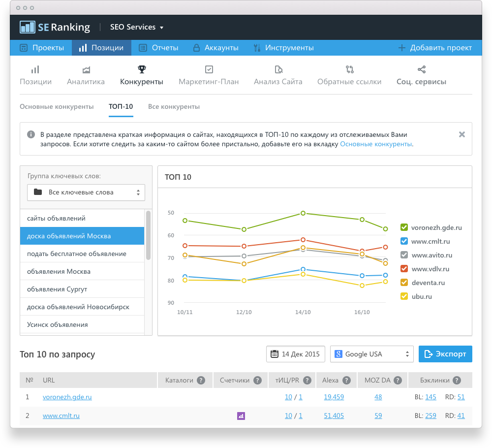Close the info notice banner
Image resolution: width=492 pixels, height=448 pixels.
462,134
